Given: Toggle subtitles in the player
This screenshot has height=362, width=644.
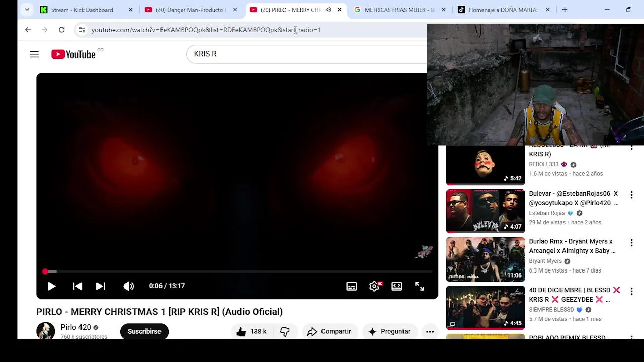Looking at the screenshot, I should [352, 286].
